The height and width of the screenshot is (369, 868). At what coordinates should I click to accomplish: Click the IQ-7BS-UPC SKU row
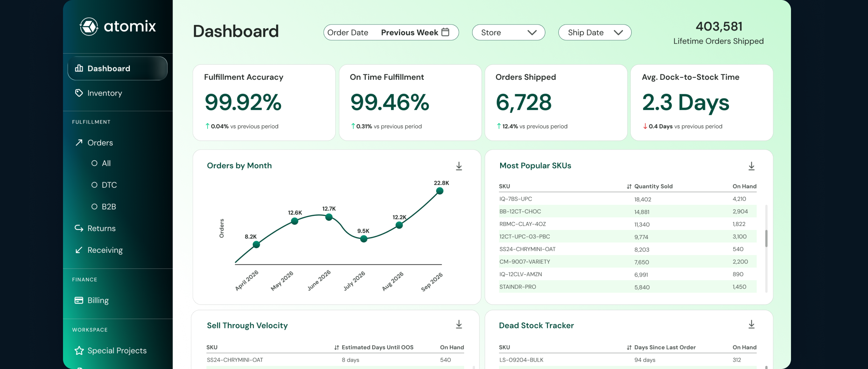click(628, 199)
